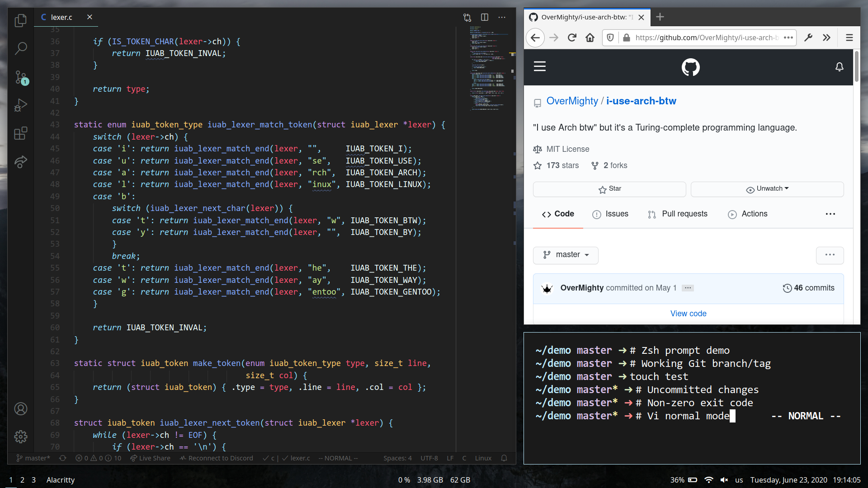Image resolution: width=868 pixels, height=488 pixels.
Task: Show more repository tabs ellipsis
Action: tap(830, 214)
